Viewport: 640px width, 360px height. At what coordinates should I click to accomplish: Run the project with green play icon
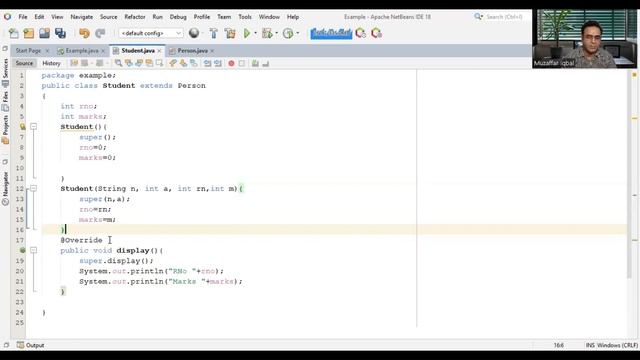[x=247, y=33]
